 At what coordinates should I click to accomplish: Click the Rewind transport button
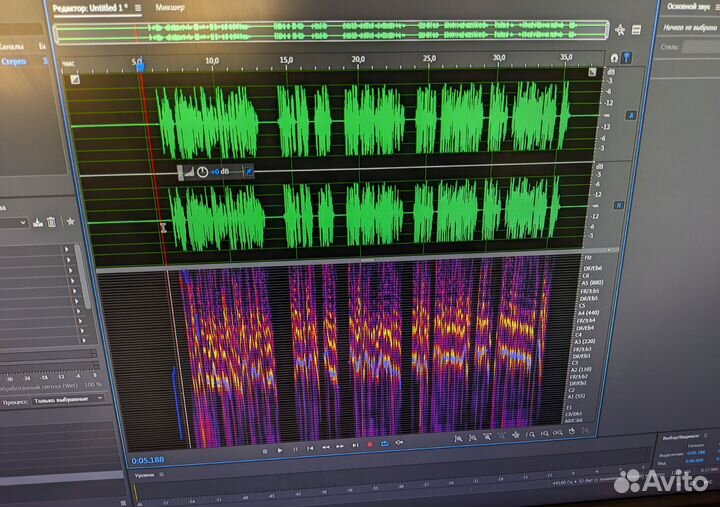click(326, 447)
